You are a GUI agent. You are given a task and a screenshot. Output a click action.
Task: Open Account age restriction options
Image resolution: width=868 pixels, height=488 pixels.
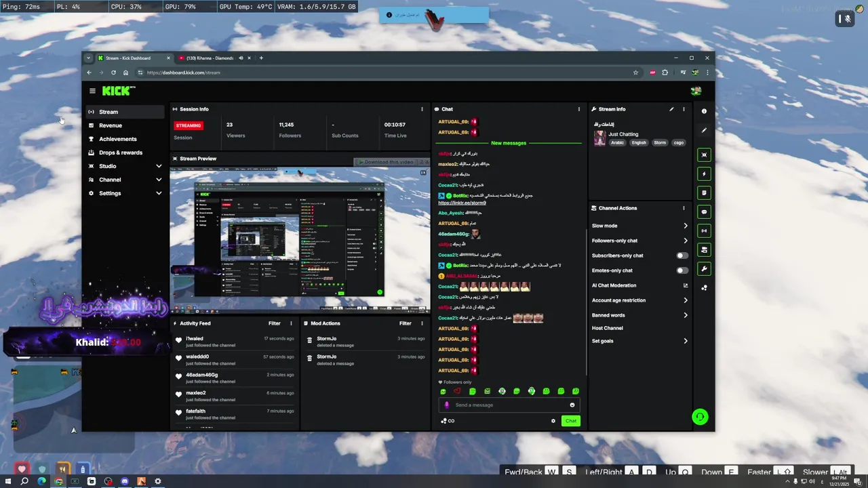(639, 300)
